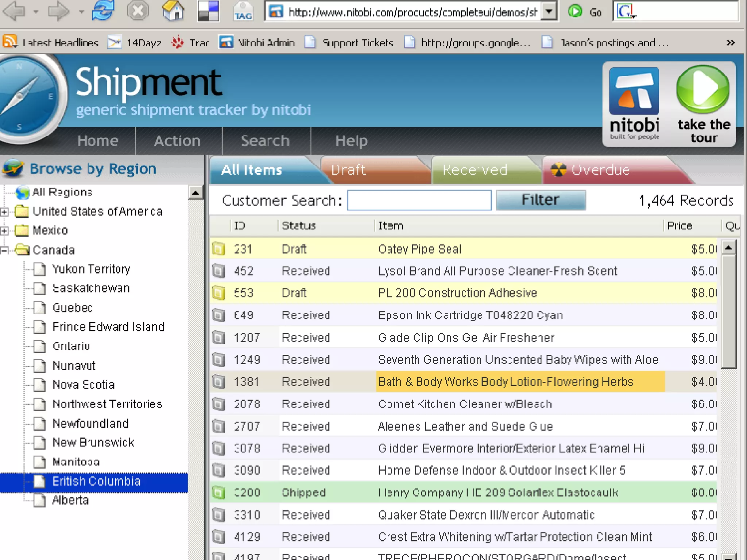Click the grid vertical scrollbar thumb
Image resolution: width=747 pixels, height=560 pixels.
click(728, 312)
